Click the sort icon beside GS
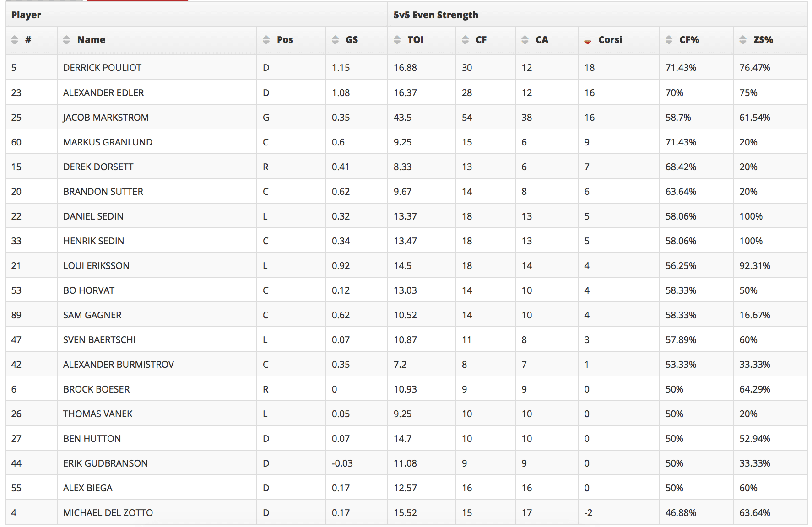812x527 pixels. click(336, 40)
